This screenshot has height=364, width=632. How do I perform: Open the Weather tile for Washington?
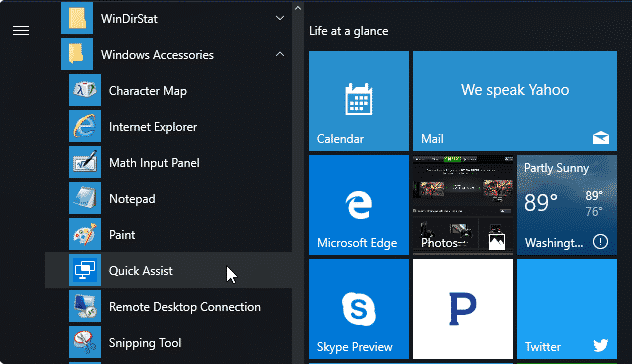567,205
